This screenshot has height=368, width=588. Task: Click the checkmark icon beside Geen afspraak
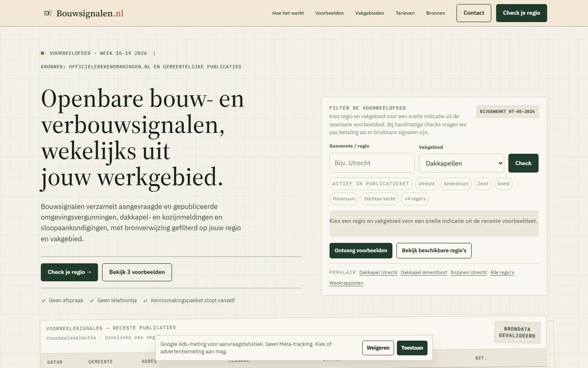(43, 301)
